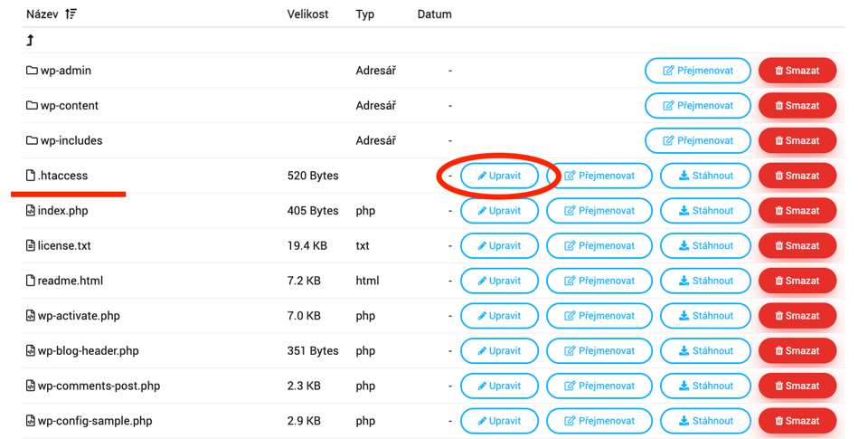
Task: Click the license.txt document icon
Action: click(31, 245)
